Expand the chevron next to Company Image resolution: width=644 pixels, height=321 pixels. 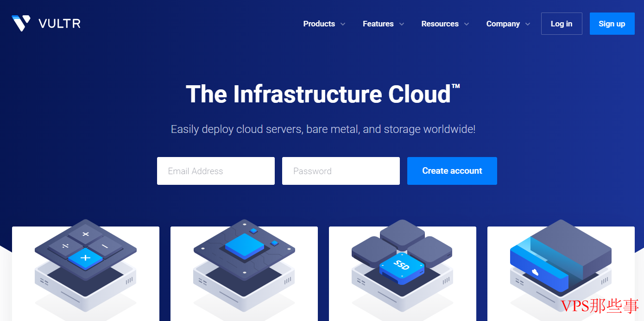528,24
